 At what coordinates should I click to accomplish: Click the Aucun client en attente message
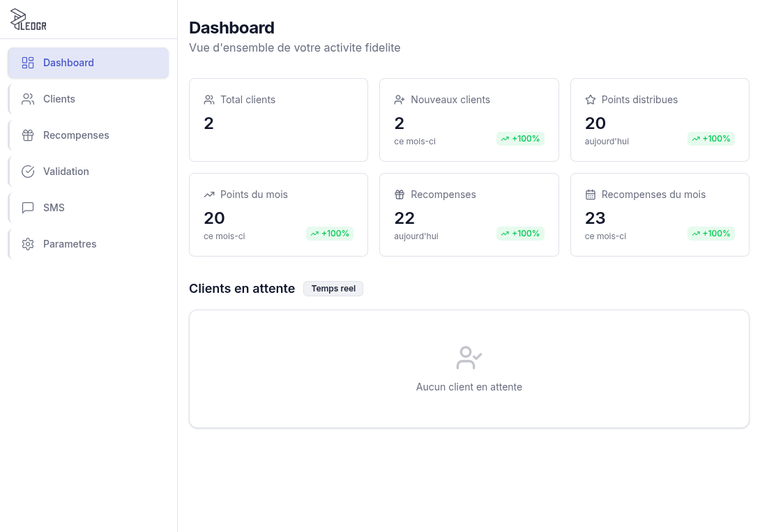coord(469,387)
